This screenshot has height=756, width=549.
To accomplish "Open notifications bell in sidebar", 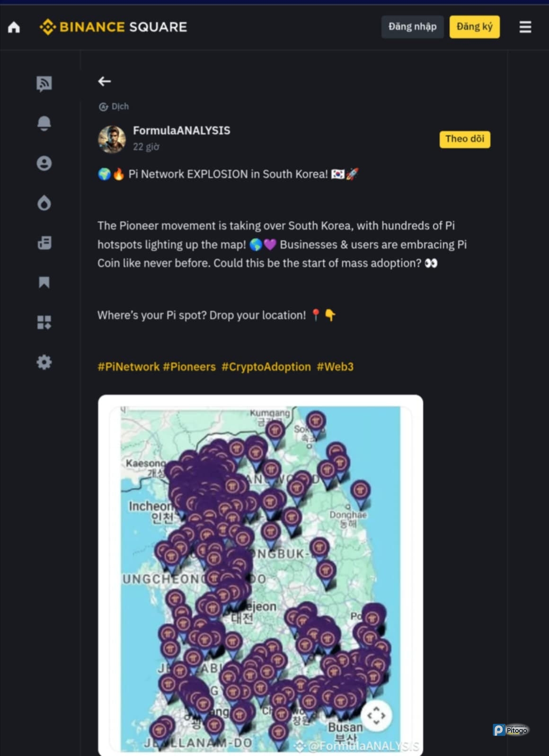I will point(44,123).
